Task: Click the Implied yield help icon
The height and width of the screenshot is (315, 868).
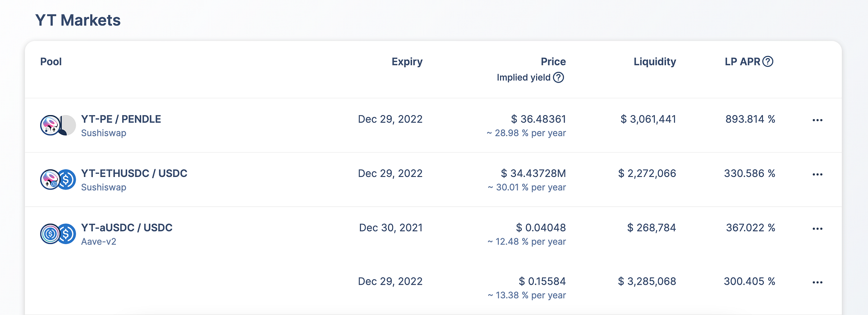Action: (x=558, y=78)
